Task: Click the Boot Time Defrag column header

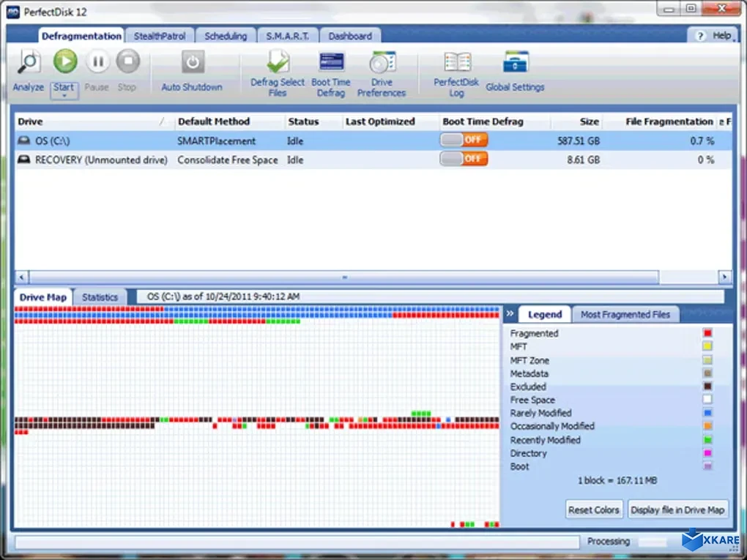Action: click(x=494, y=122)
